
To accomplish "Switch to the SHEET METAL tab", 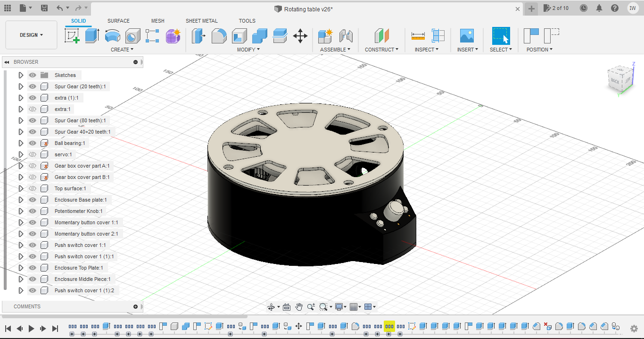I will tap(201, 21).
